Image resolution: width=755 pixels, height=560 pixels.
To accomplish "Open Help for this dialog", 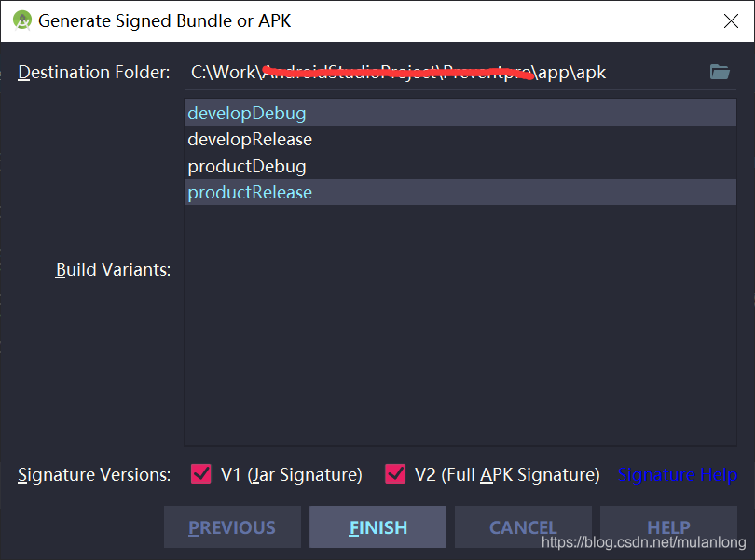I will (x=668, y=526).
